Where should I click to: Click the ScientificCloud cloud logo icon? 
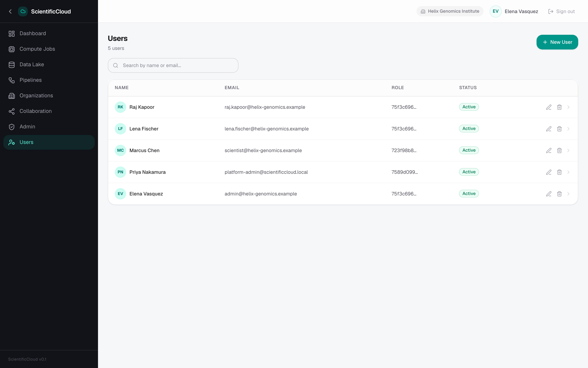pos(23,11)
